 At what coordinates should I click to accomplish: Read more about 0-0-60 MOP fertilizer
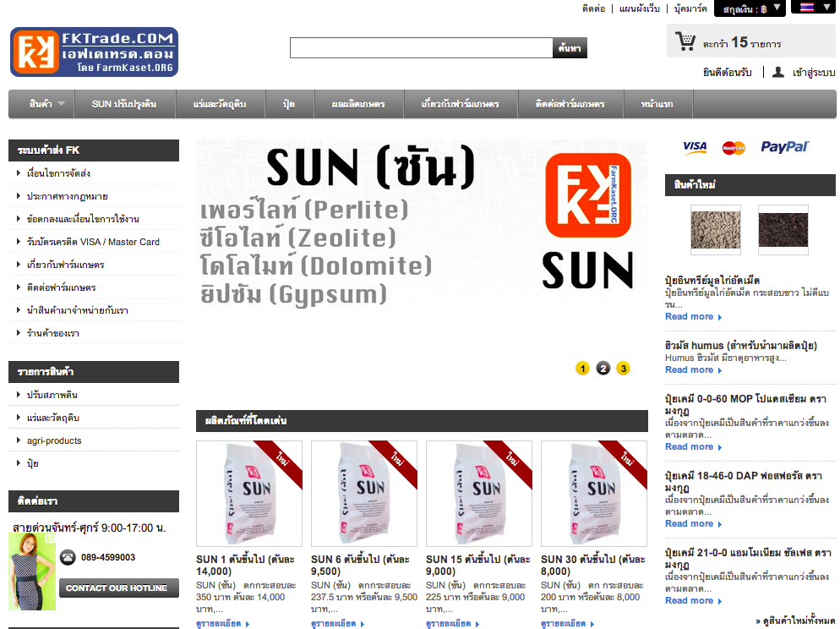693,447
